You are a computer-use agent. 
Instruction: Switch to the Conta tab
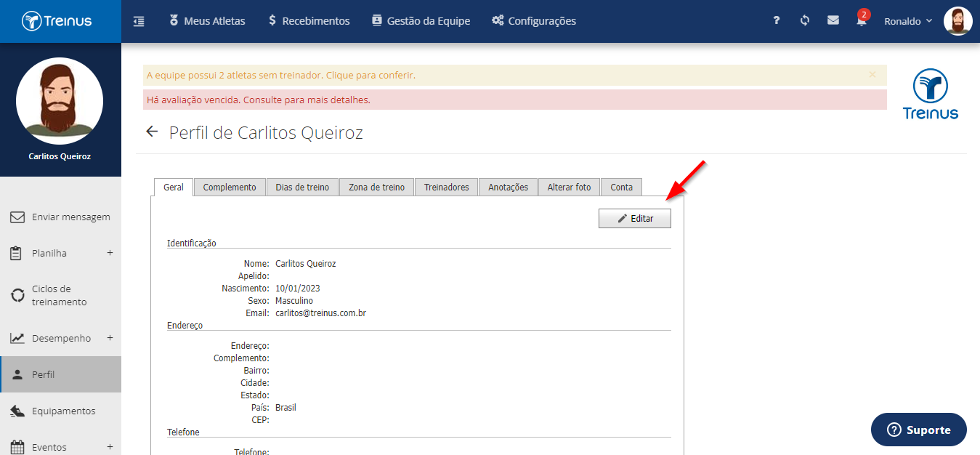tap(622, 187)
